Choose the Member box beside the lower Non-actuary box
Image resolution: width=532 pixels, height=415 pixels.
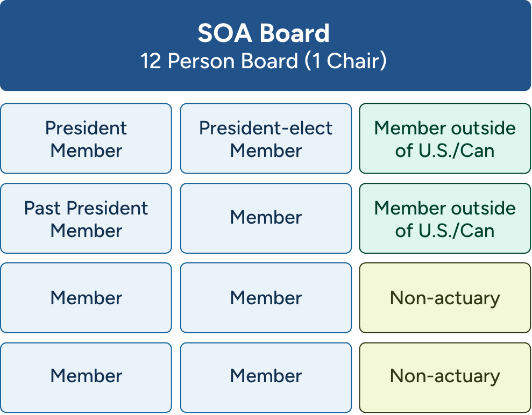[x=266, y=376]
